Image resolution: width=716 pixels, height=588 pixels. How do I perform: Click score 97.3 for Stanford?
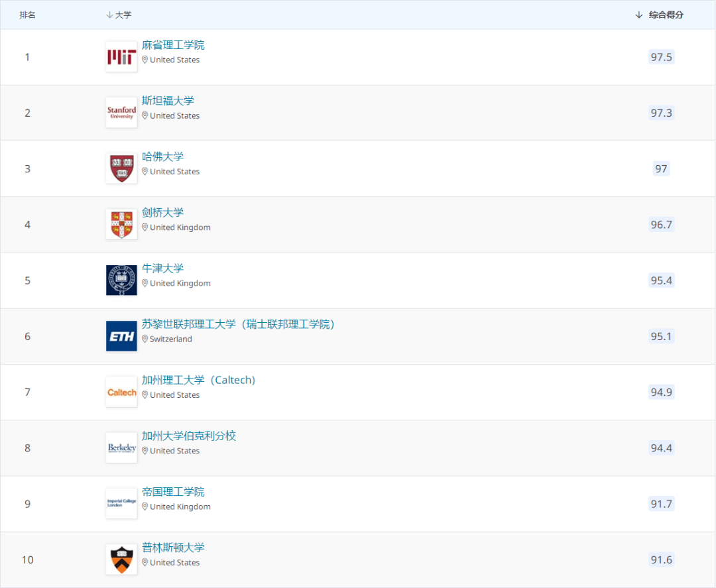click(x=661, y=113)
